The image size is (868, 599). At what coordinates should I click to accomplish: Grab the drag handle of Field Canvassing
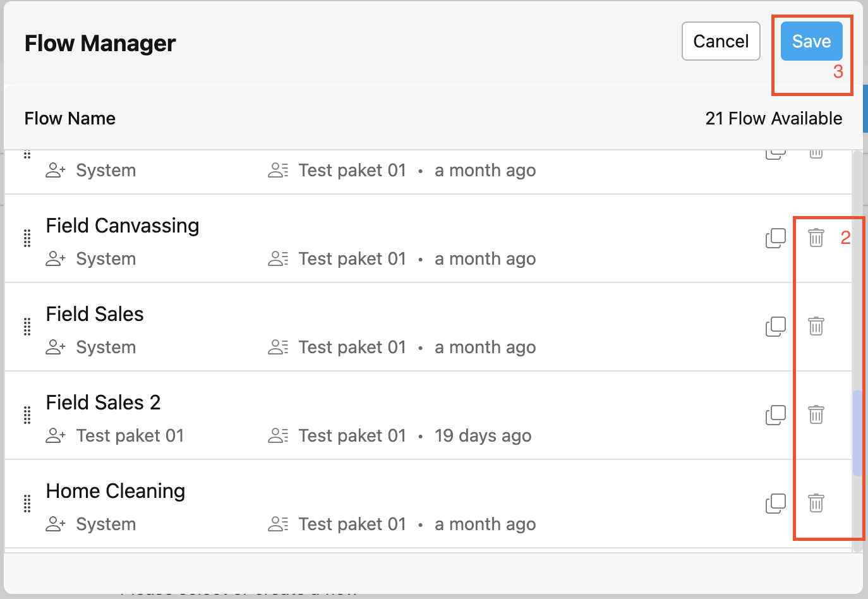[x=27, y=238]
